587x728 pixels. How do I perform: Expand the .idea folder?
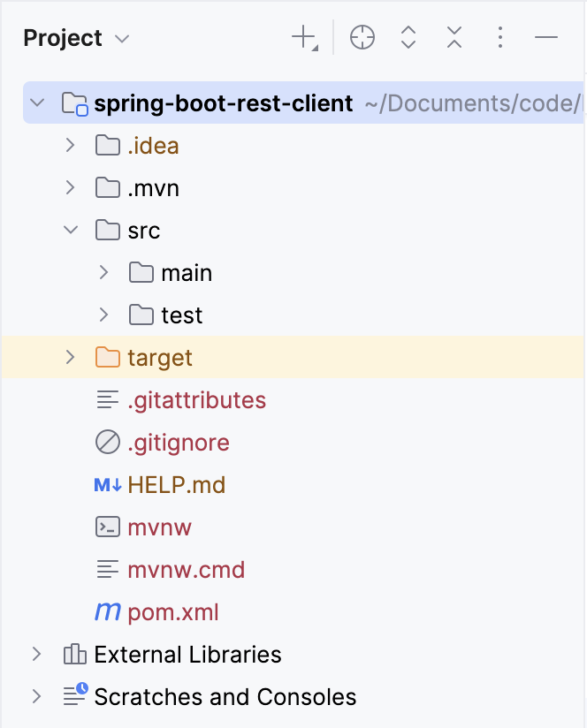pos(71,146)
